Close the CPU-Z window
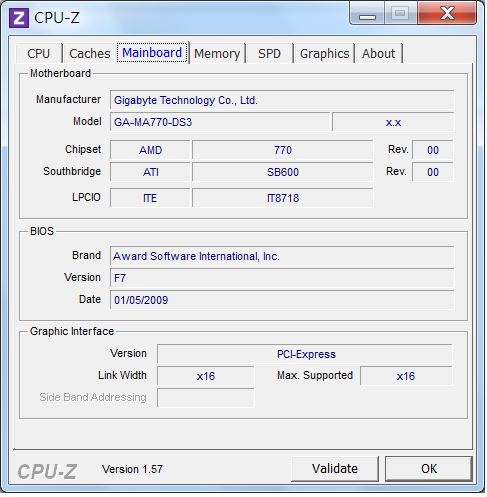 pyautogui.click(x=447, y=13)
